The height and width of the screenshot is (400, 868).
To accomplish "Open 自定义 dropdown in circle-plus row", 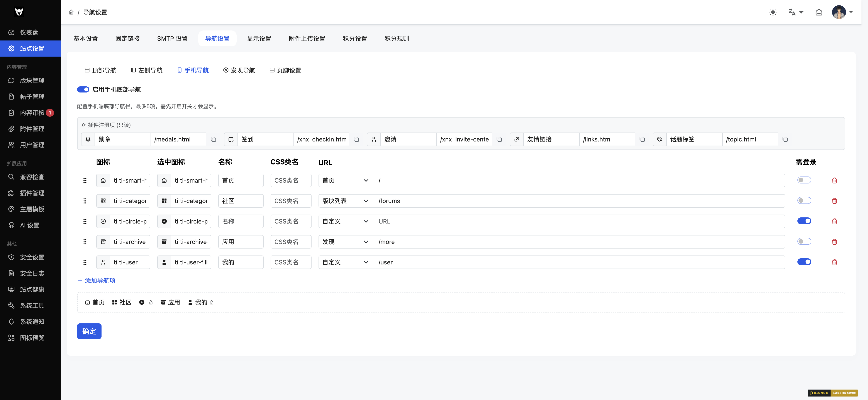I will point(346,222).
